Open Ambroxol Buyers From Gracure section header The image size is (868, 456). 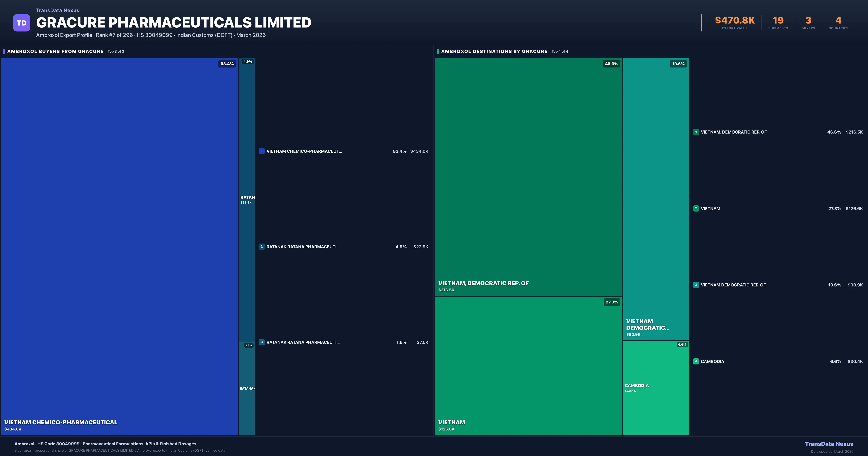tap(55, 51)
